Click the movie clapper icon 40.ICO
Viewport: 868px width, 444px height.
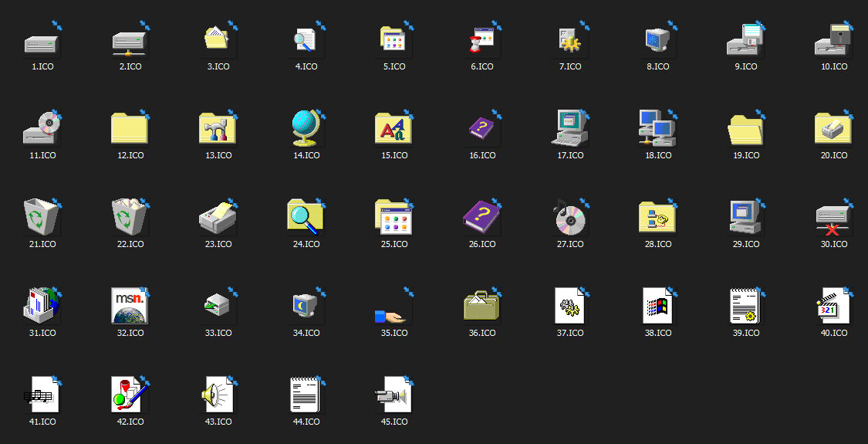(x=834, y=306)
